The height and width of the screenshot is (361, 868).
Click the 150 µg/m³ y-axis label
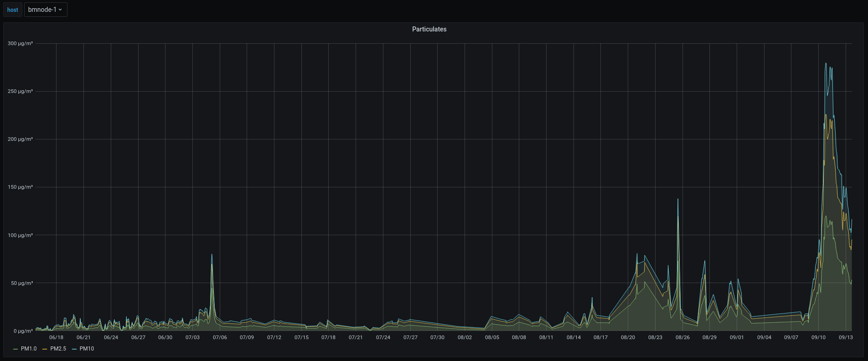tap(20, 187)
